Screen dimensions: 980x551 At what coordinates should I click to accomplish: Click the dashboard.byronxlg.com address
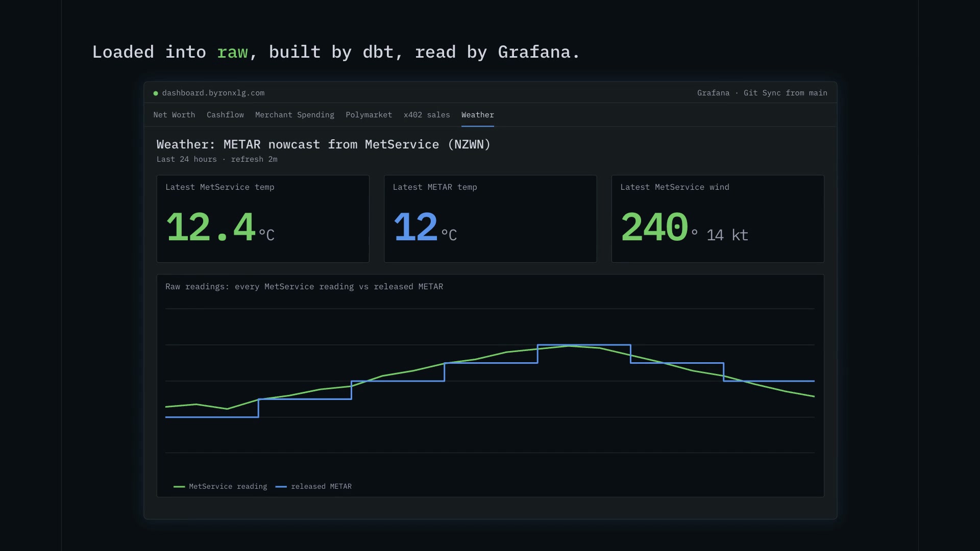click(x=213, y=93)
